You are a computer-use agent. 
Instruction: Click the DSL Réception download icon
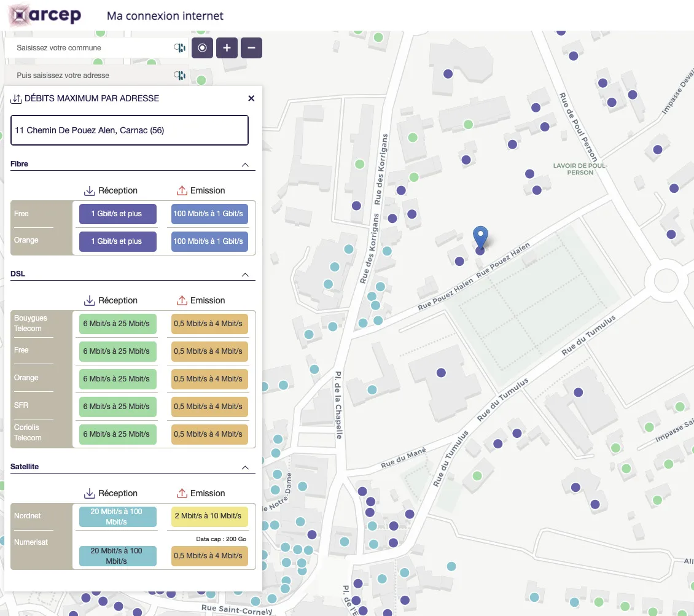click(90, 300)
